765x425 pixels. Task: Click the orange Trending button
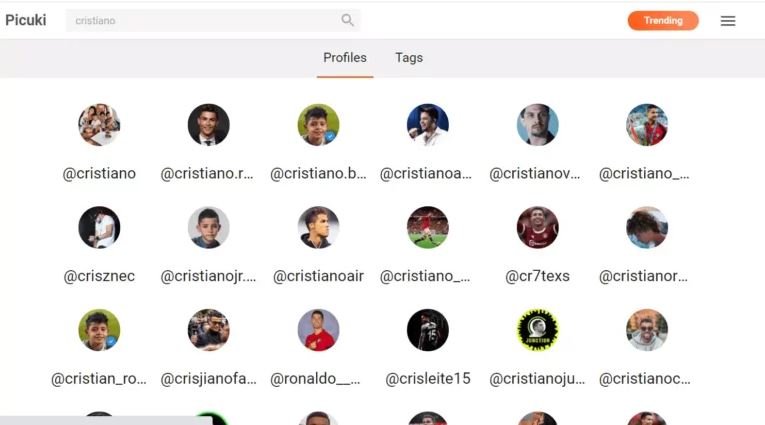(x=663, y=20)
